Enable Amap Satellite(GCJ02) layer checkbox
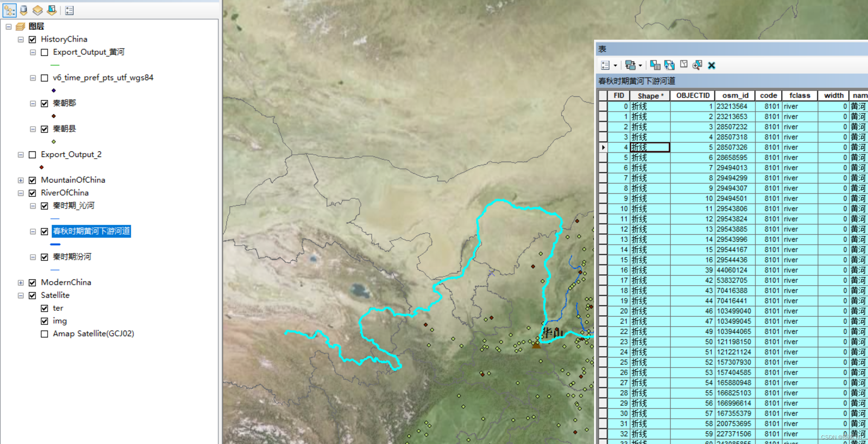 tap(44, 334)
